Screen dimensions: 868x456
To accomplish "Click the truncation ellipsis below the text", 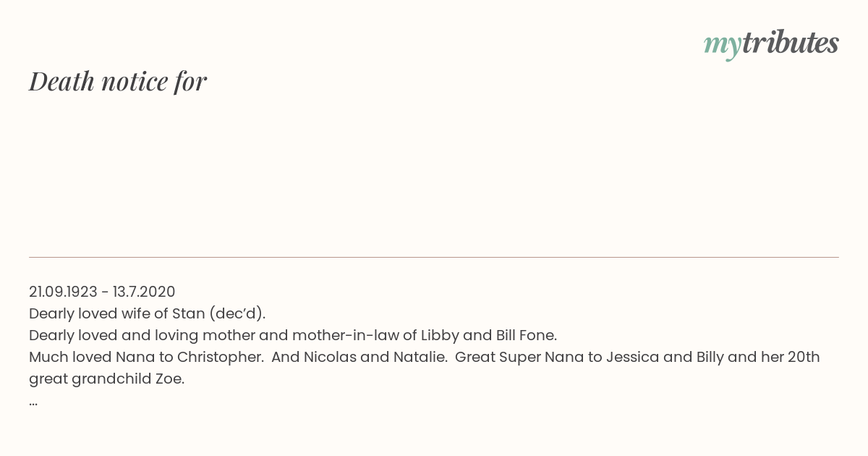I will coord(33,403).
